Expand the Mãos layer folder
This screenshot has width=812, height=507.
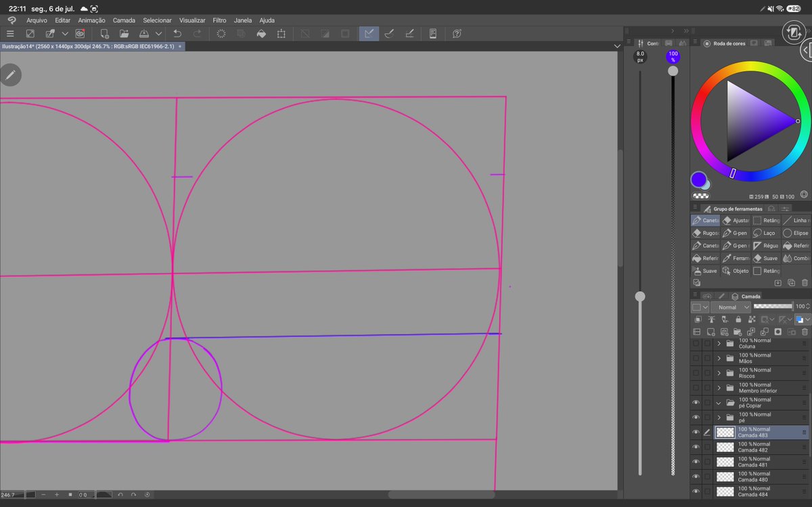click(x=719, y=358)
